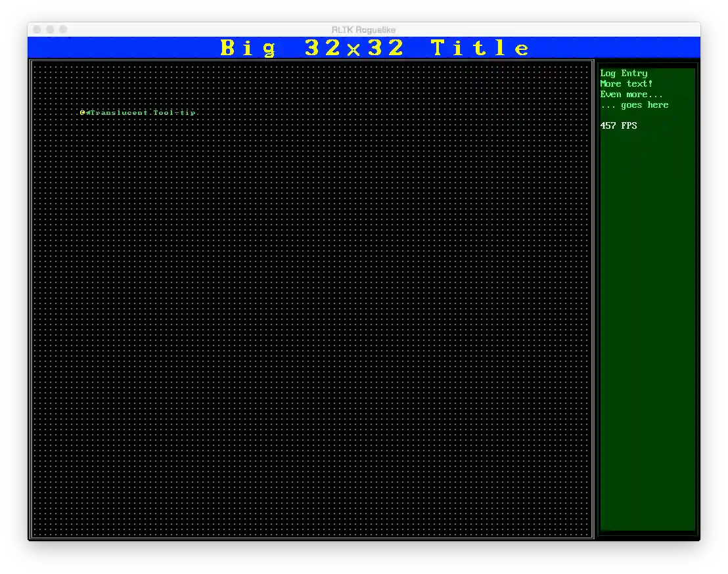Click the tooltip arrow beside the @ glyph
This screenshot has height=574, width=728.
(88, 112)
